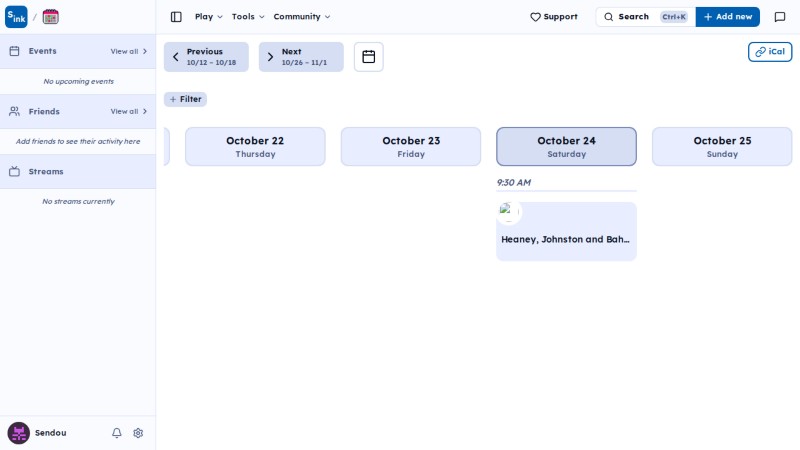Click the Add new button
Screen dimensions: 800x450
(728, 17)
